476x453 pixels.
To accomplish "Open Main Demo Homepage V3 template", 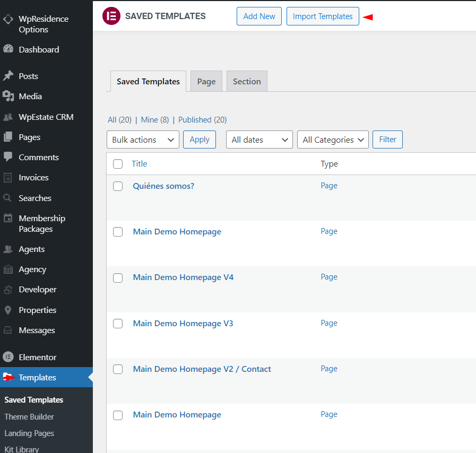I will [x=183, y=324].
